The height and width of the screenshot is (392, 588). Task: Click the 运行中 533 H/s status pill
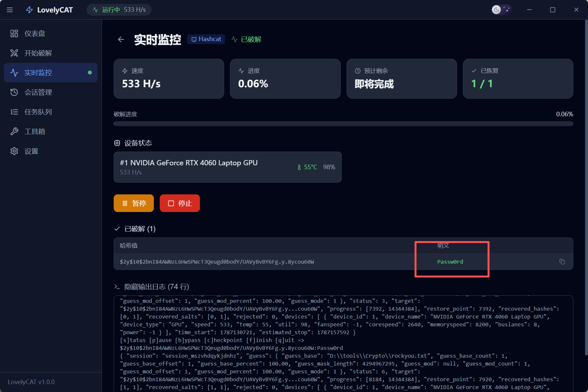(119, 10)
